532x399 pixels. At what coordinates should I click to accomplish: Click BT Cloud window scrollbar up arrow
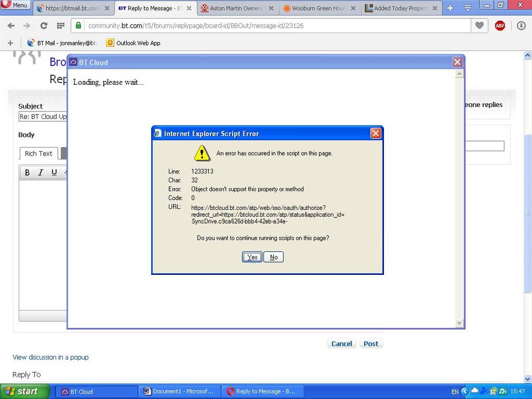click(x=460, y=74)
